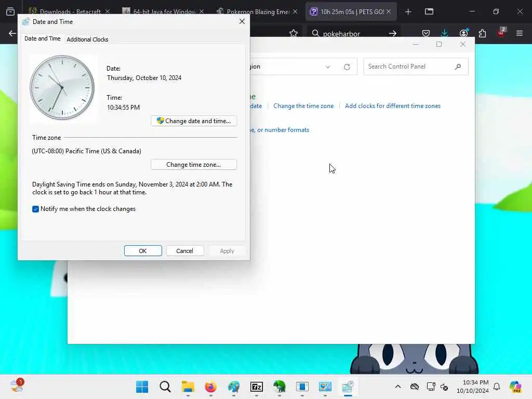Click the date text Thursday, October 10, 2024
The height and width of the screenshot is (399, 532).
(144, 78)
